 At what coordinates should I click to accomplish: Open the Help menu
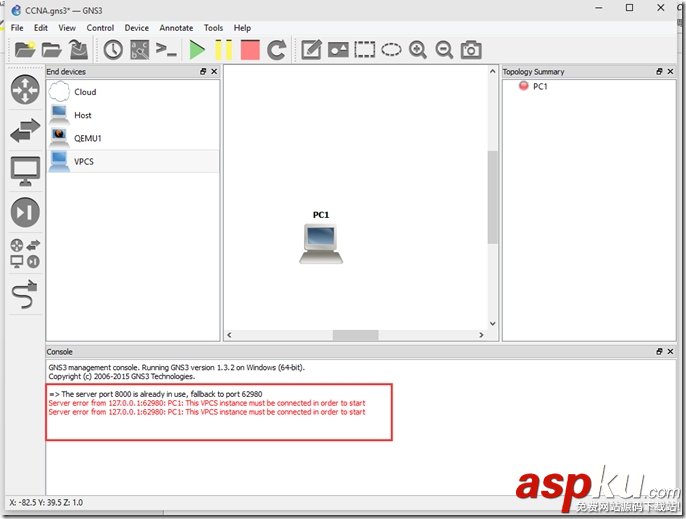click(242, 28)
